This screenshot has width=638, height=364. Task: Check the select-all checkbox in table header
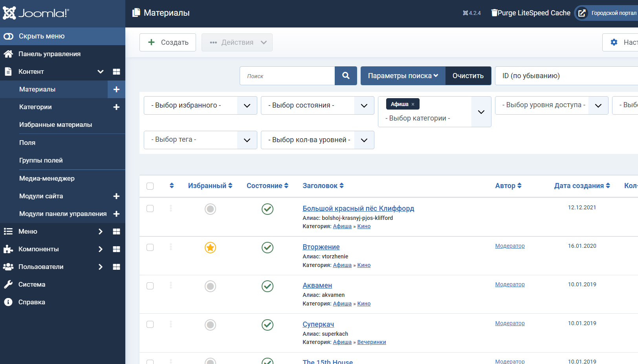(x=150, y=186)
